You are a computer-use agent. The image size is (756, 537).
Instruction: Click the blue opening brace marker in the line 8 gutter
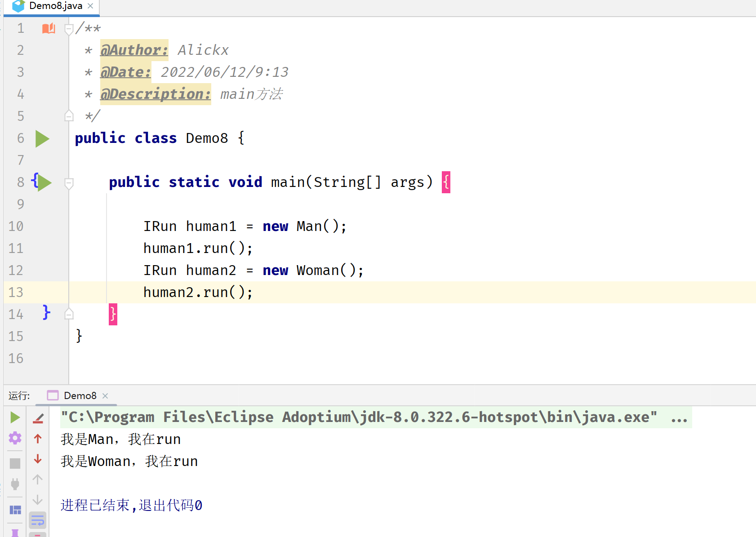coord(35,181)
